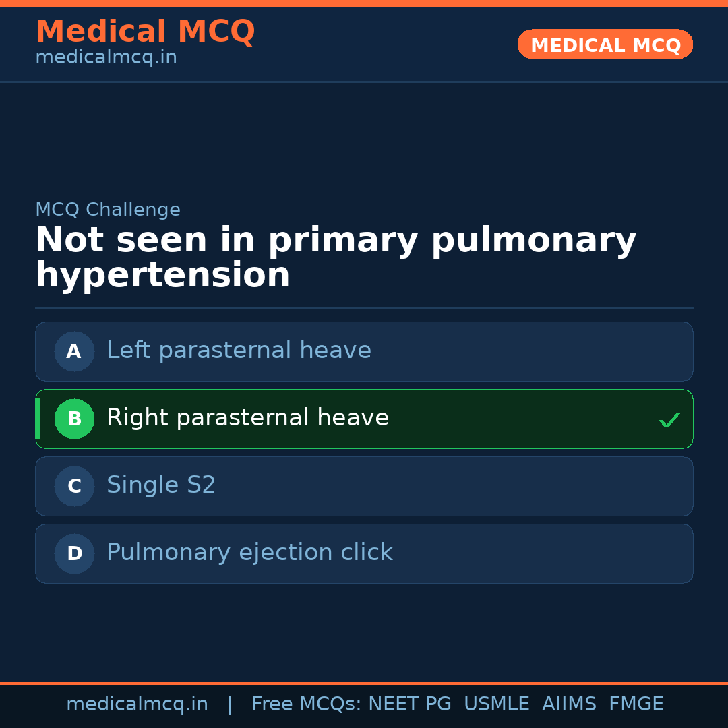Screen dimensions: 728x728
Task: Click the orange Medical MCQ header title
Action: 145,32
